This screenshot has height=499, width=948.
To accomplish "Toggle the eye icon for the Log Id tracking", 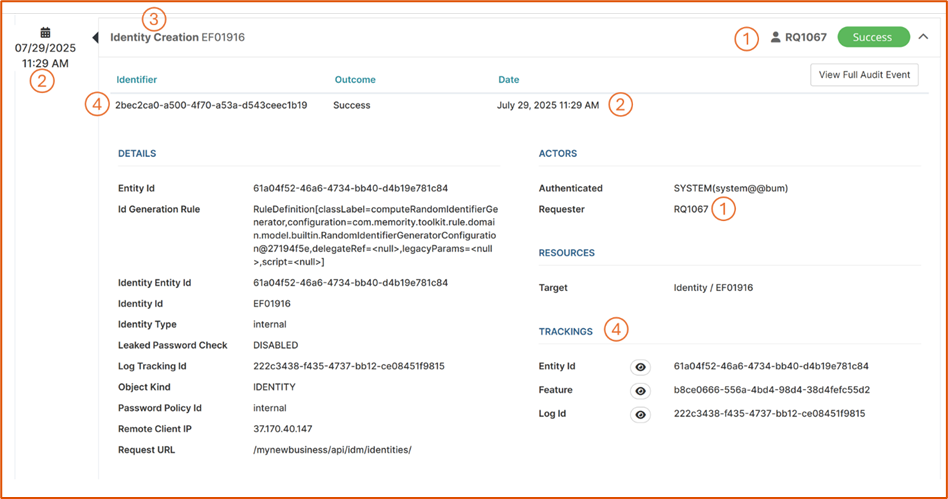I will click(x=640, y=414).
